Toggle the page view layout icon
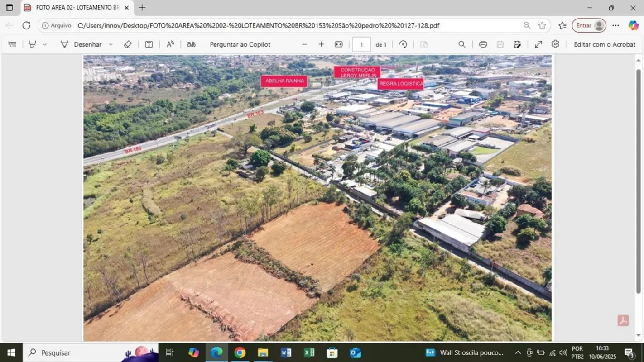This screenshot has width=644, height=362. pos(424,44)
